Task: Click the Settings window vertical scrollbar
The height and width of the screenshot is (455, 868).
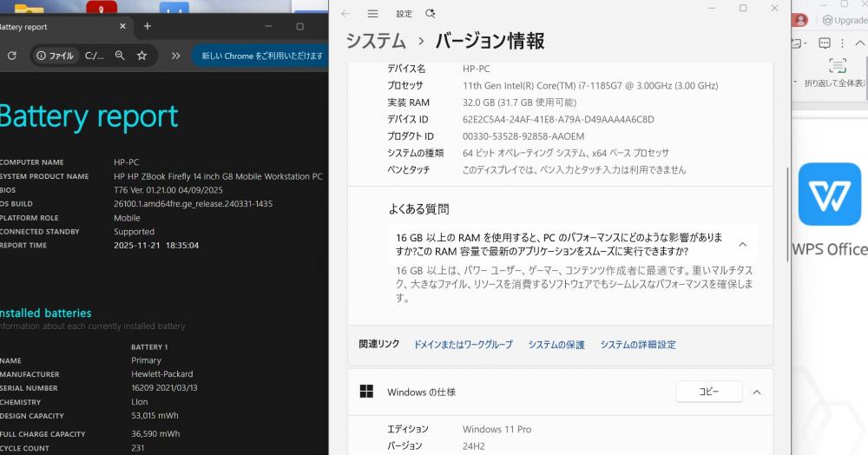Action: 787,213
